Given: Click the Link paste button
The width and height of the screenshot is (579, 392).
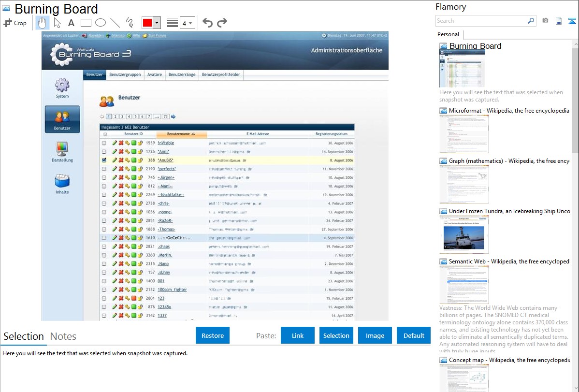Looking at the screenshot, I should (298, 335).
